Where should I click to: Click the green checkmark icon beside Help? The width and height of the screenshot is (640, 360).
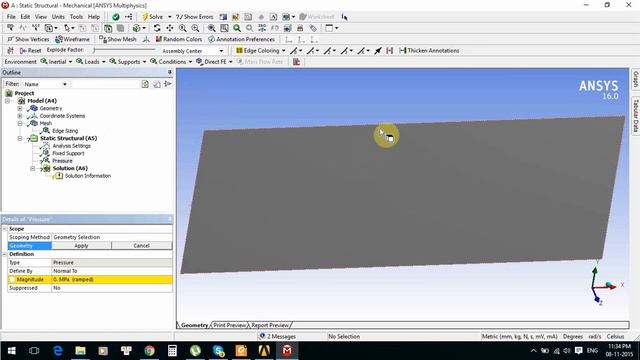tap(116, 17)
